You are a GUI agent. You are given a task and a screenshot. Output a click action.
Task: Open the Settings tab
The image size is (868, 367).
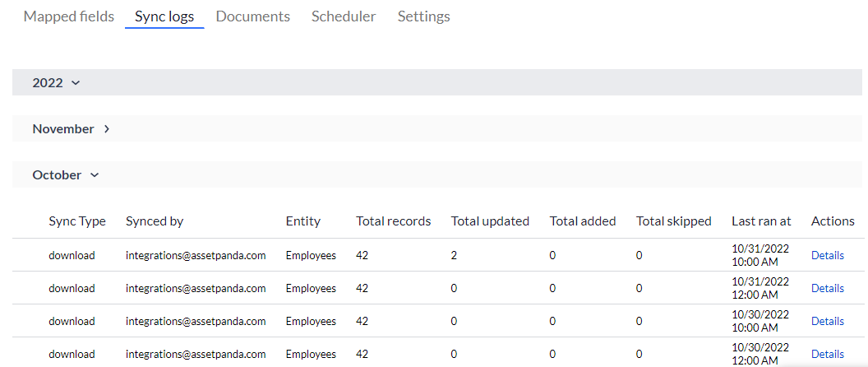[x=423, y=16]
